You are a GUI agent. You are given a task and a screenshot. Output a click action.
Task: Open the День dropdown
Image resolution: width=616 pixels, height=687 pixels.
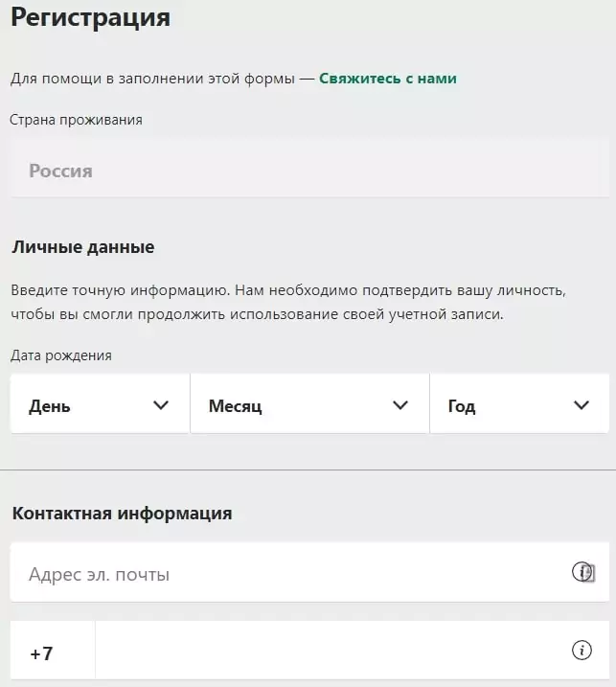coord(100,403)
